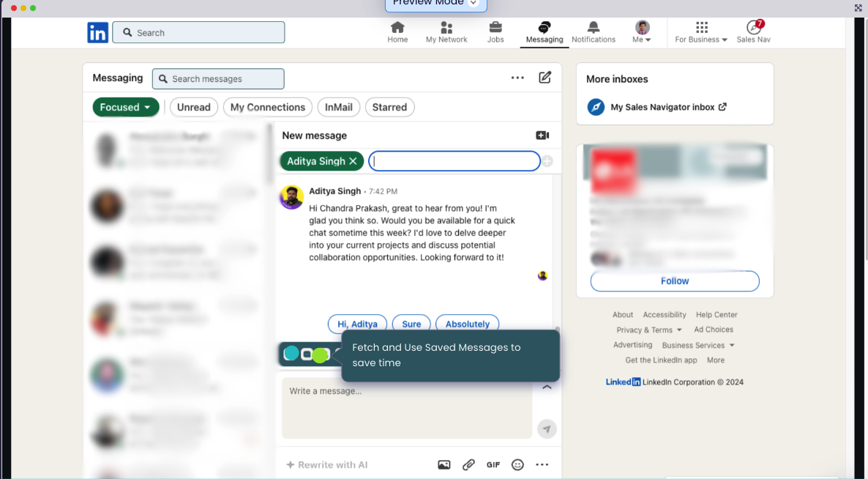
Task: Click the Sales Navigator compass icon
Action: [x=596, y=107]
